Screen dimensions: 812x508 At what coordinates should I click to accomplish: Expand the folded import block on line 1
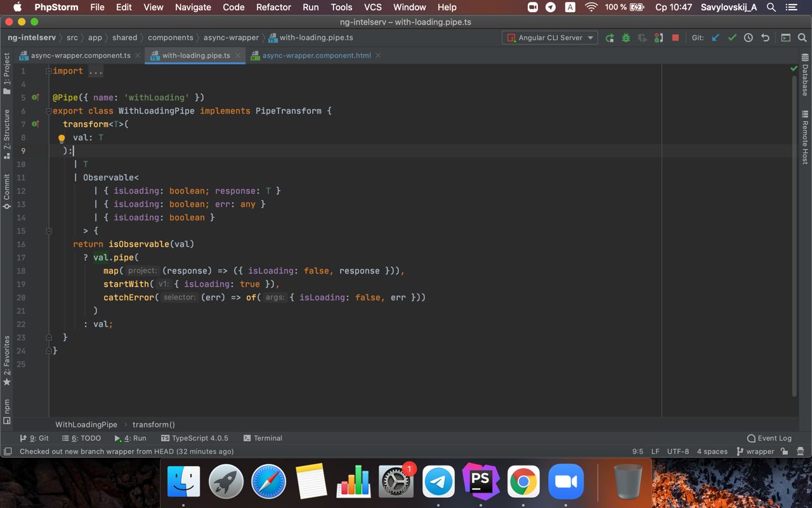tap(49, 71)
